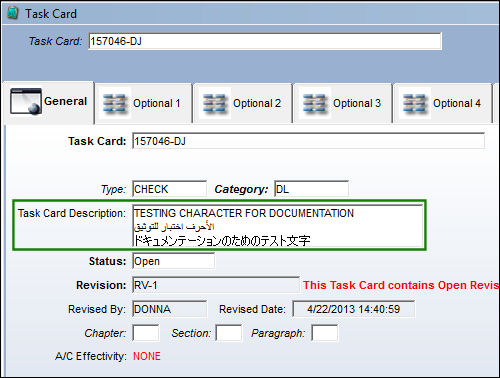This screenshot has height=378, width=500.
Task: Click the A/C Effectivity label
Action: point(91,356)
